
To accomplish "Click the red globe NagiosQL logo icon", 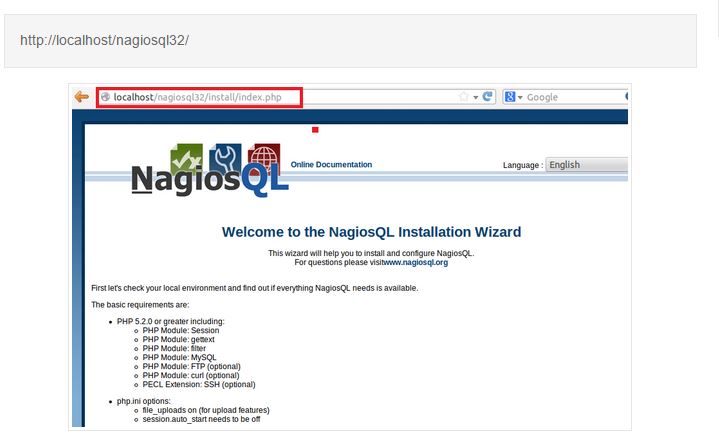I will click(264, 159).
